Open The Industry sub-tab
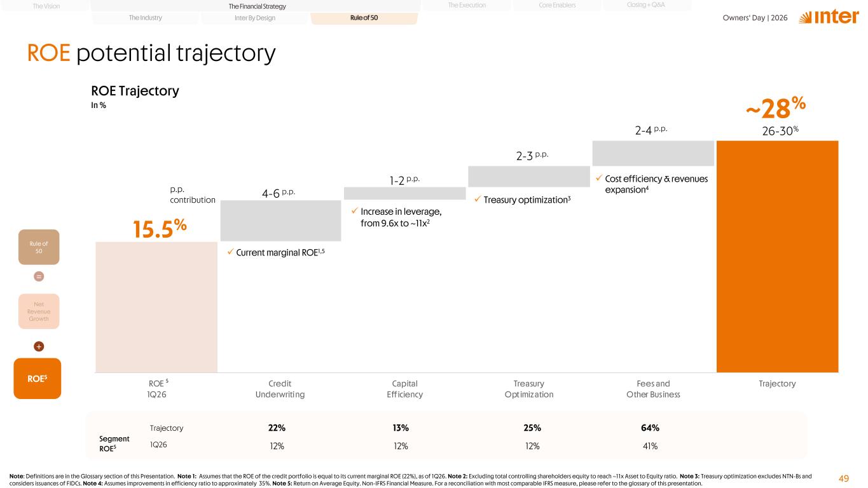Image resolution: width=868 pixels, height=488 pixels. (x=145, y=18)
